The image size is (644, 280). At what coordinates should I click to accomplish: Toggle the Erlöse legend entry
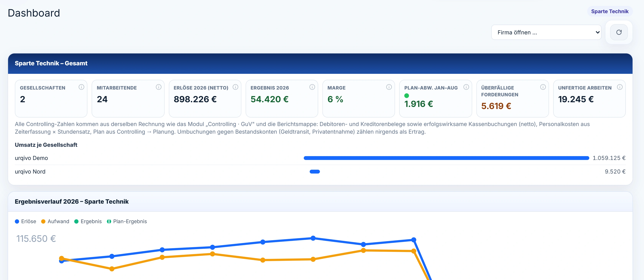[26, 222]
